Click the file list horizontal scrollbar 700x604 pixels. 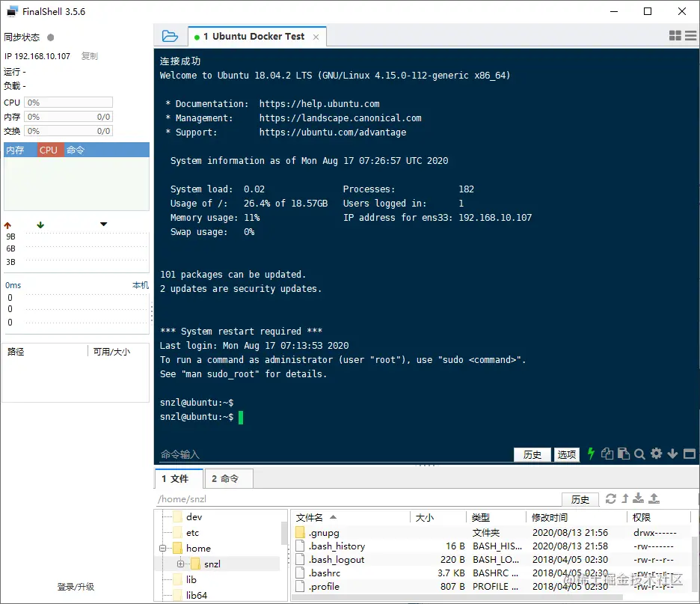tap(458, 597)
